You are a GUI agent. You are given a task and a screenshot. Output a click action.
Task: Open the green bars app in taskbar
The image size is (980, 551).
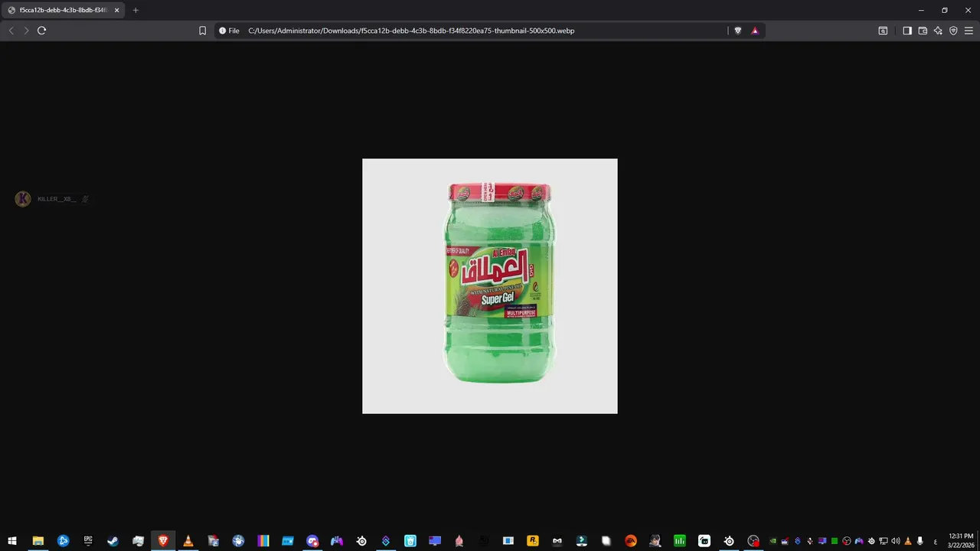tap(679, 541)
